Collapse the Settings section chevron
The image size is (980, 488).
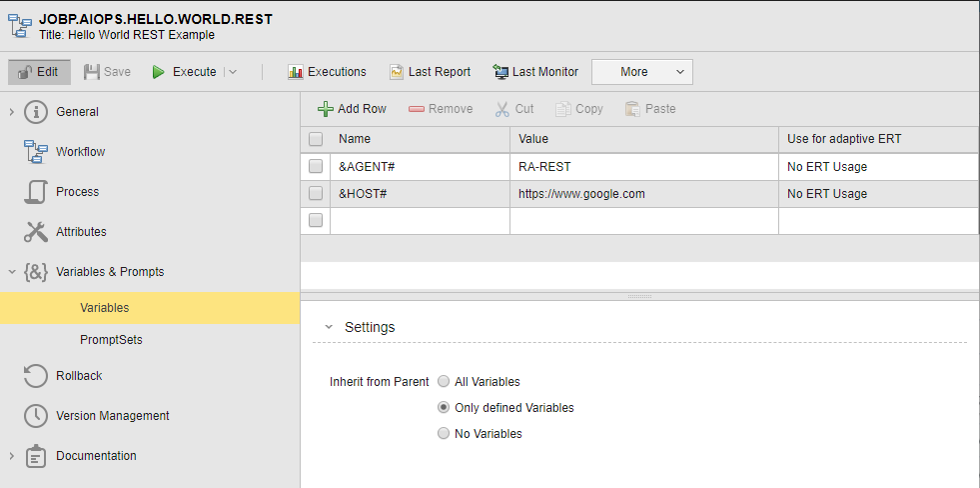click(x=329, y=327)
